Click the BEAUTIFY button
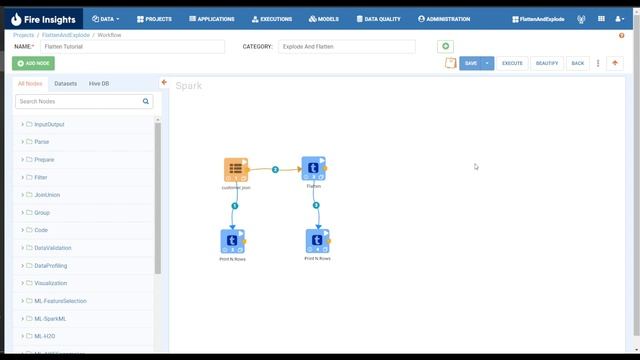640x360 pixels. (x=547, y=63)
